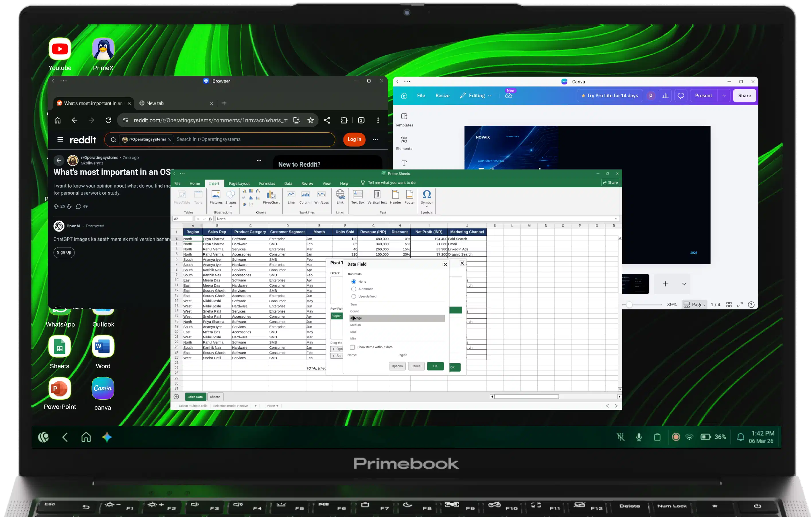Insert a PivotChart from the ribbon

(x=271, y=197)
